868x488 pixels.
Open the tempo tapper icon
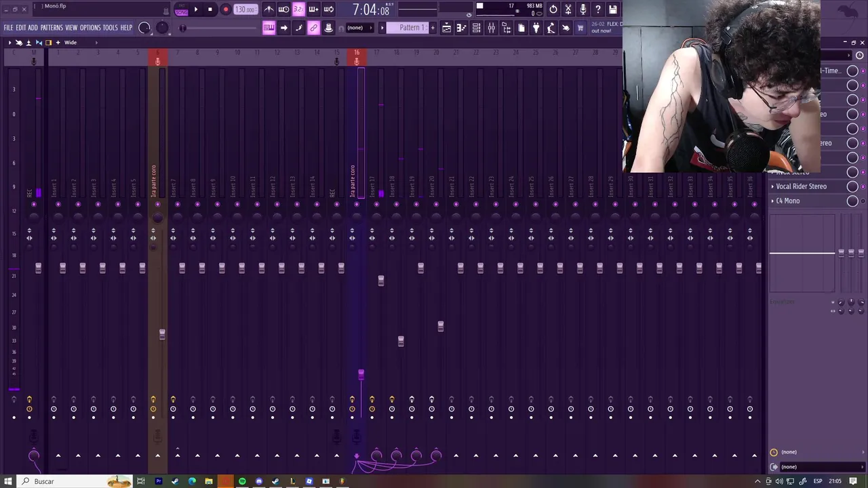[x=551, y=28]
